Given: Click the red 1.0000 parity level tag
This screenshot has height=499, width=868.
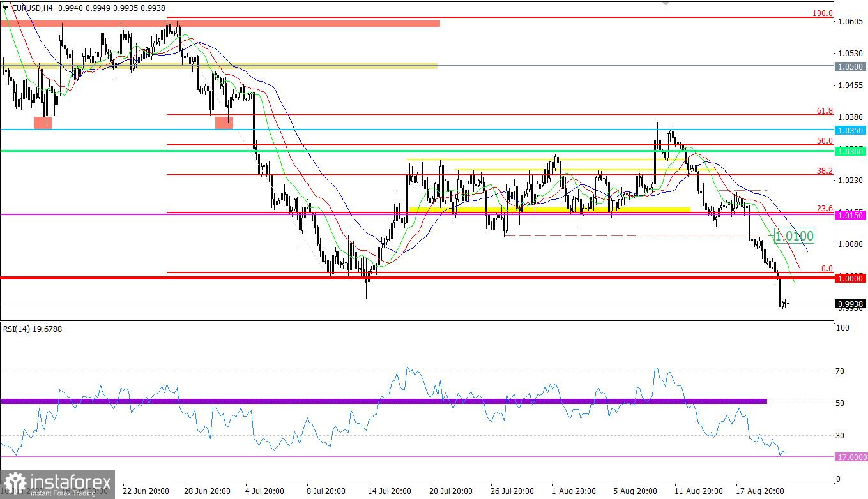Looking at the screenshot, I should tap(851, 279).
